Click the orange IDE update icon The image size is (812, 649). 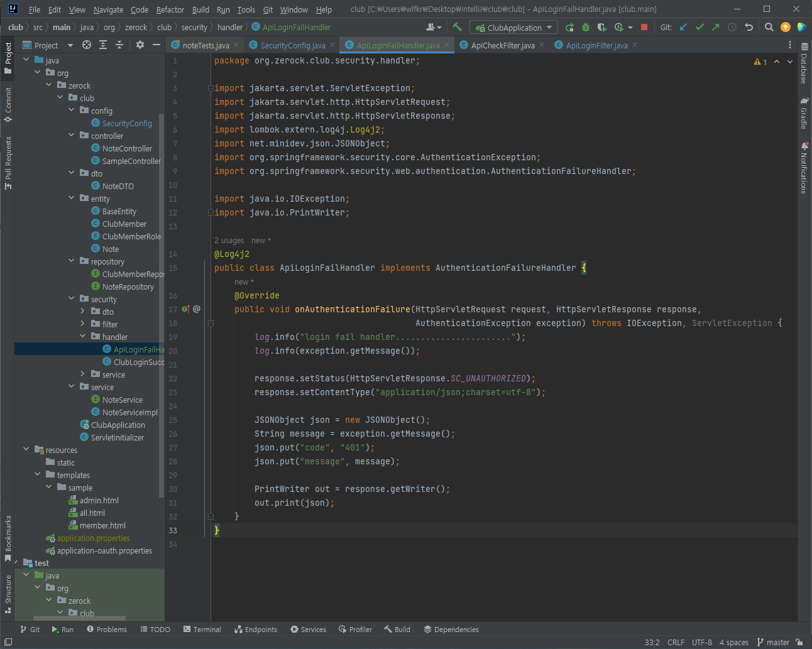pyautogui.click(x=786, y=27)
